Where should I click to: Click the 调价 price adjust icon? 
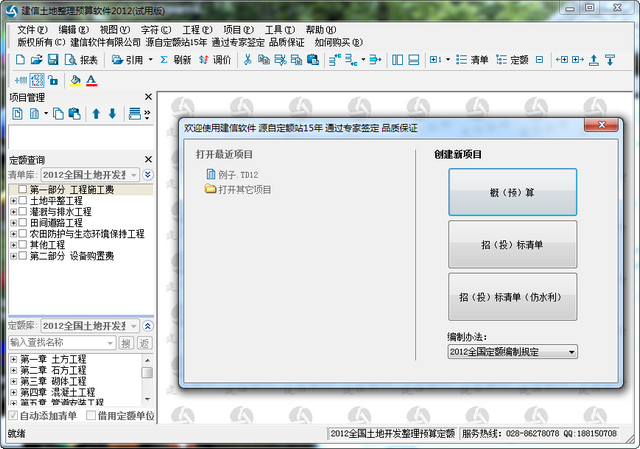tap(204, 60)
